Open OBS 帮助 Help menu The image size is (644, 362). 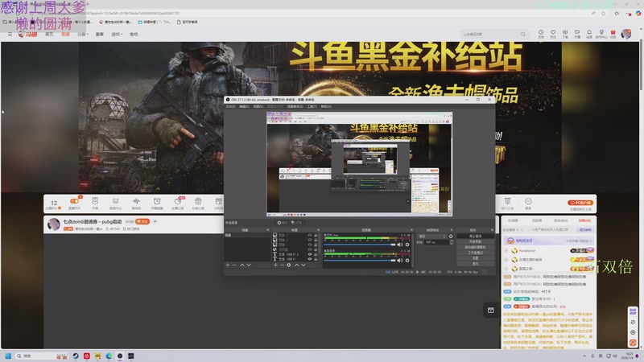click(326, 106)
